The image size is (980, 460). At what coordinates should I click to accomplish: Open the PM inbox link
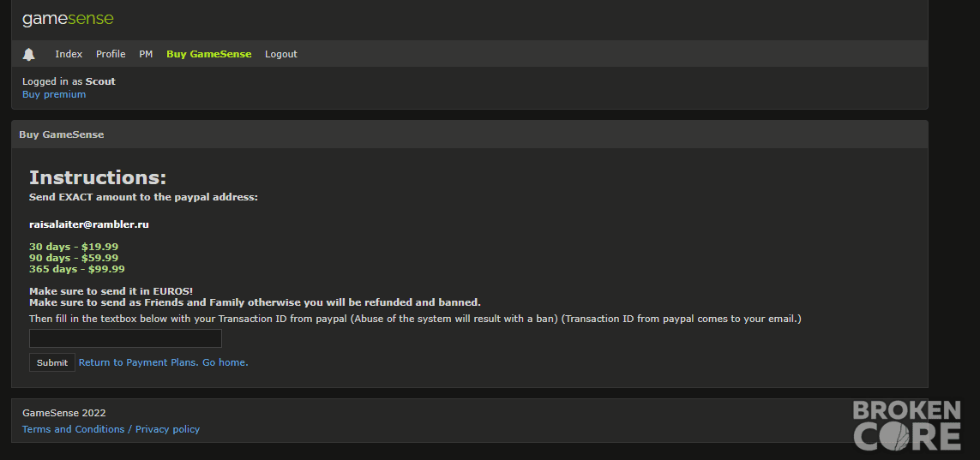pos(146,54)
